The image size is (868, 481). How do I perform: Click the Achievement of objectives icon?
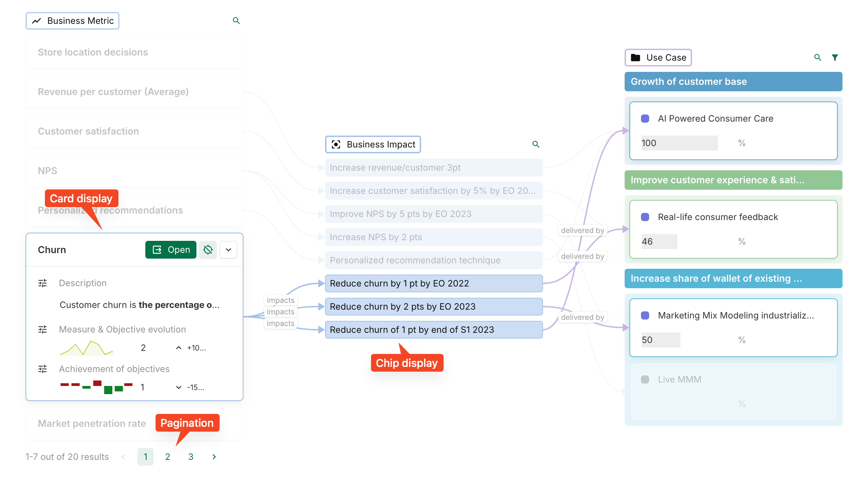pyautogui.click(x=43, y=369)
